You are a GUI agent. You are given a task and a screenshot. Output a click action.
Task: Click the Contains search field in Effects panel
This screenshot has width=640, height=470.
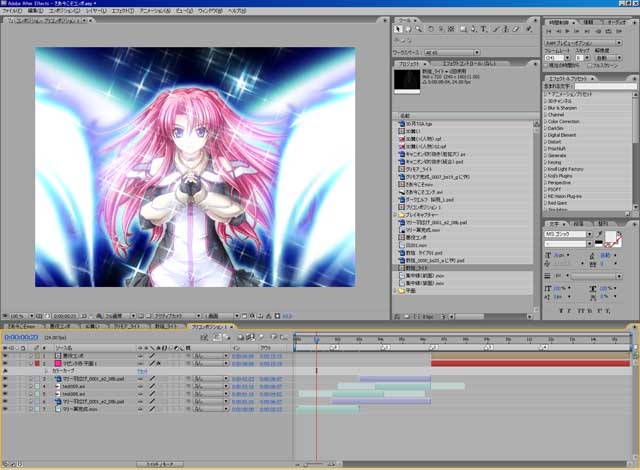pos(605,86)
